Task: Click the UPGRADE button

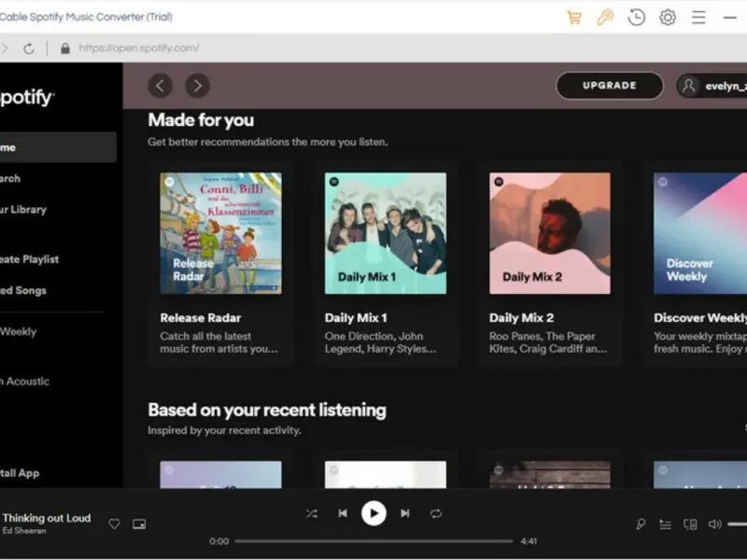Action: 610,86
